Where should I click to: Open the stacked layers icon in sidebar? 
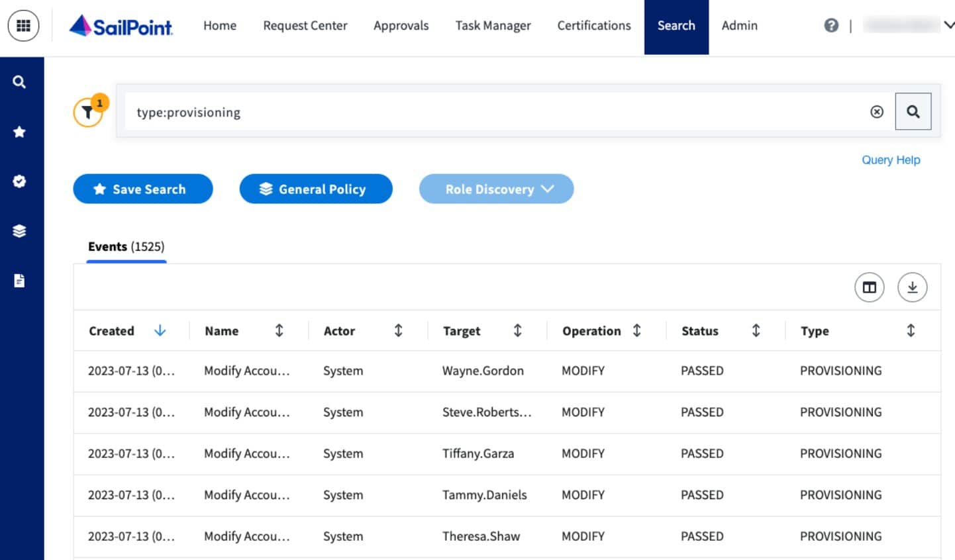pos(19,231)
